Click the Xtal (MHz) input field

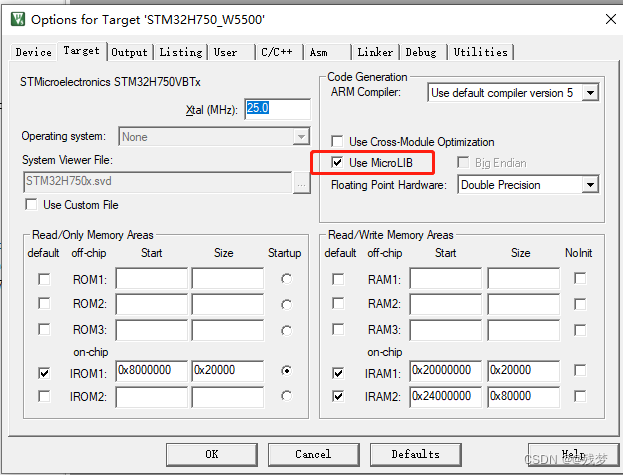coord(277,109)
